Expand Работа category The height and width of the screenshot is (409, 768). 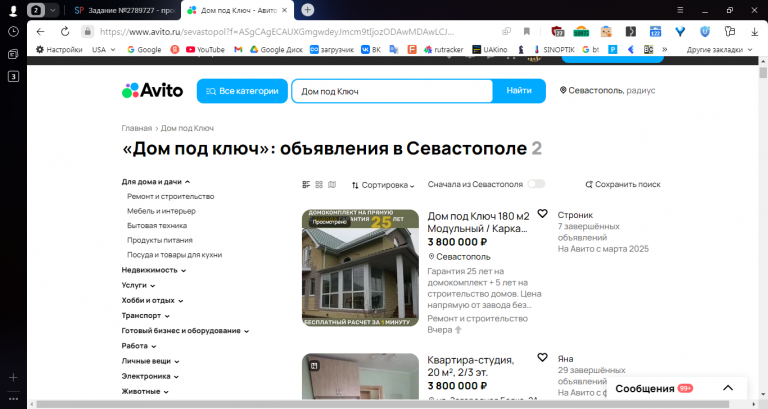pyautogui.click(x=139, y=346)
